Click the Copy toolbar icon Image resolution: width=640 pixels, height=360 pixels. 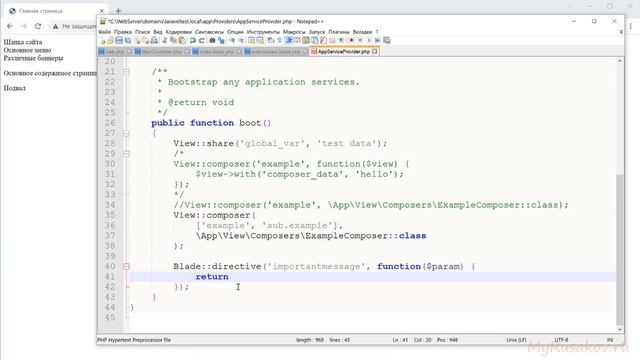[x=173, y=40]
